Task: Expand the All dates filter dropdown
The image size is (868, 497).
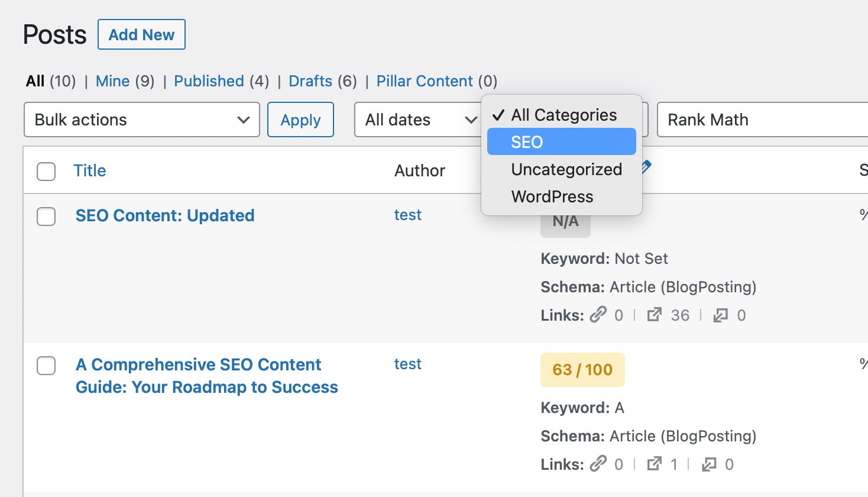Action: pyautogui.click(x=419, y=120)
